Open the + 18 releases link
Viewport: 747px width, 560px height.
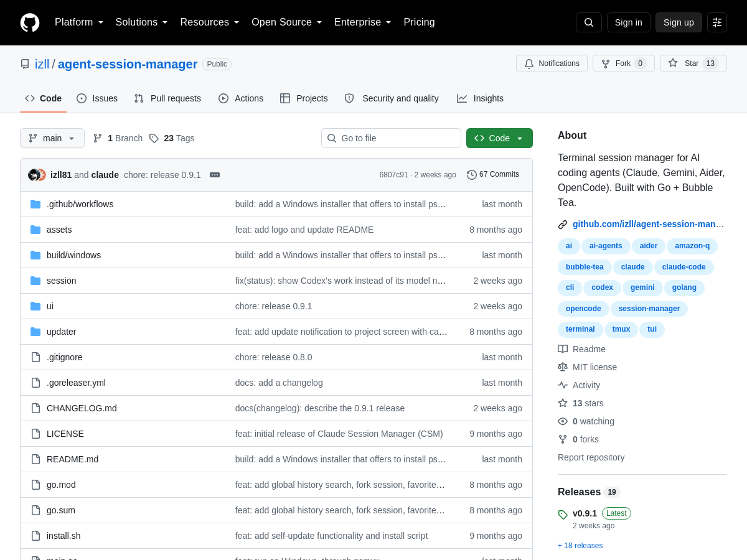[580, 546]
